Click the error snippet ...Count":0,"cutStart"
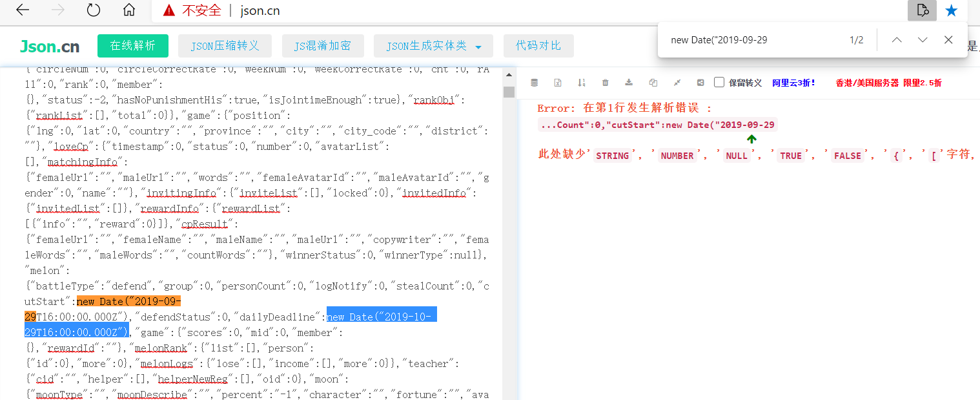This screenshot has width=980, height=400. point(657,125)
